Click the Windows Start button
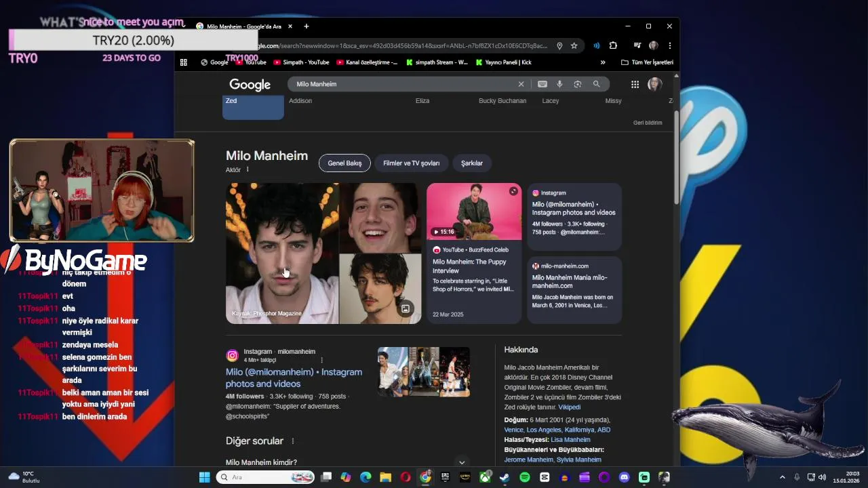 point(204,477)
